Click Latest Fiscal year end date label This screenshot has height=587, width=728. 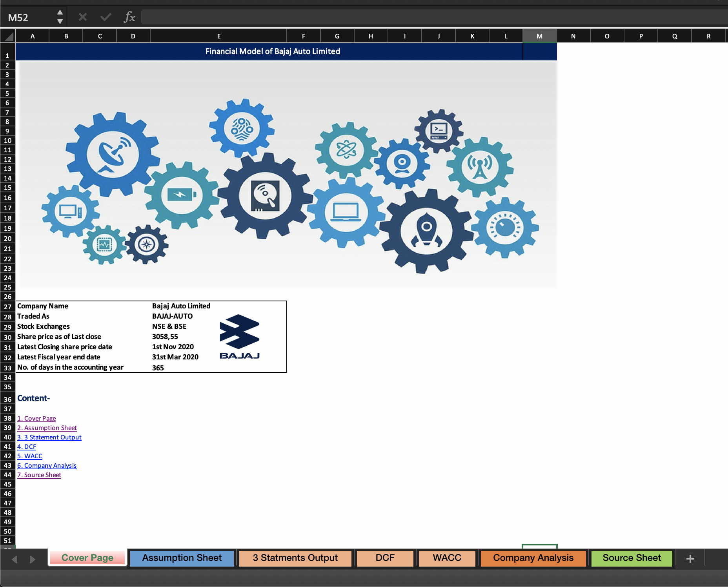point(59,357)
